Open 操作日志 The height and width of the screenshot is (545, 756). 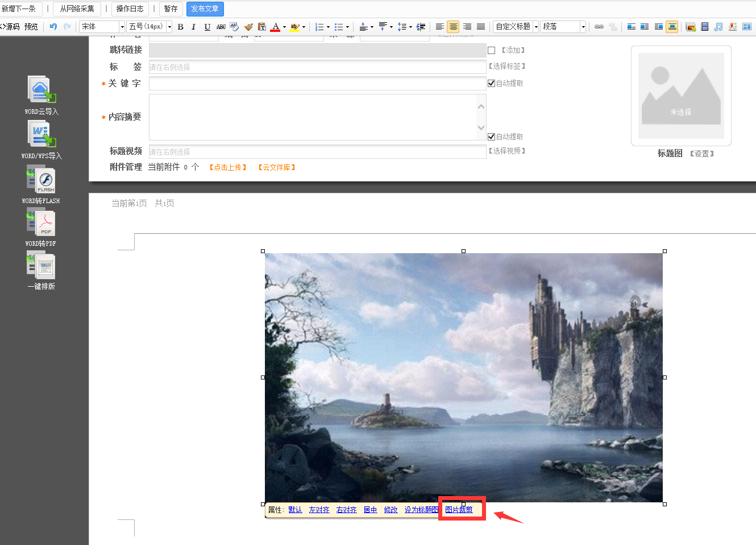click(x=130, y=9)
